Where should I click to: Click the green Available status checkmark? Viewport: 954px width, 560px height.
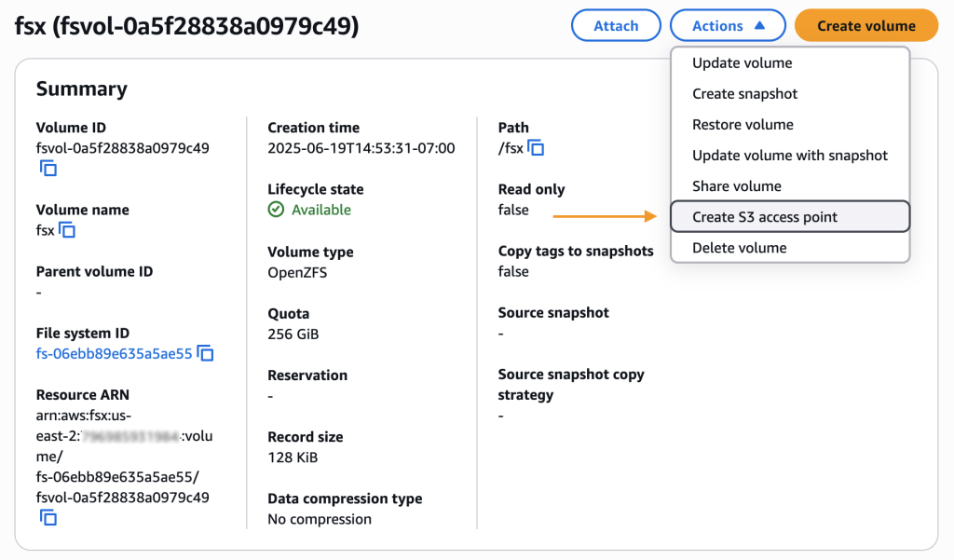(x=277, y=209)
